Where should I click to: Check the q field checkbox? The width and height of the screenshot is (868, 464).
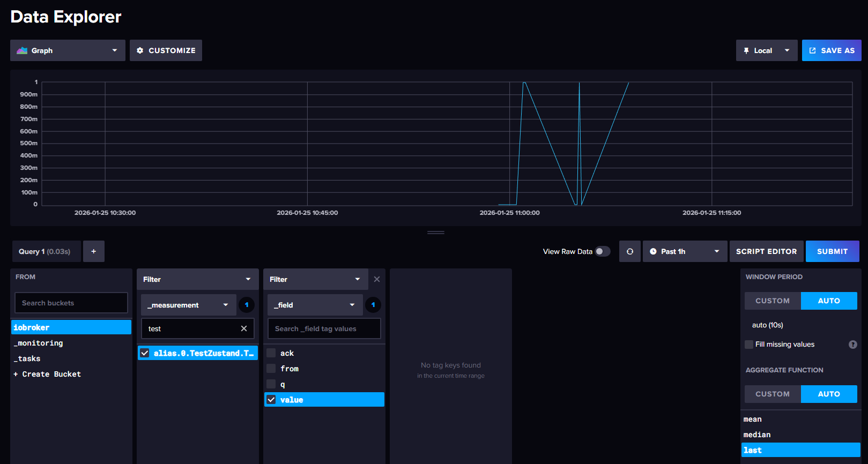pyautogui.click(x=271, y=384)
